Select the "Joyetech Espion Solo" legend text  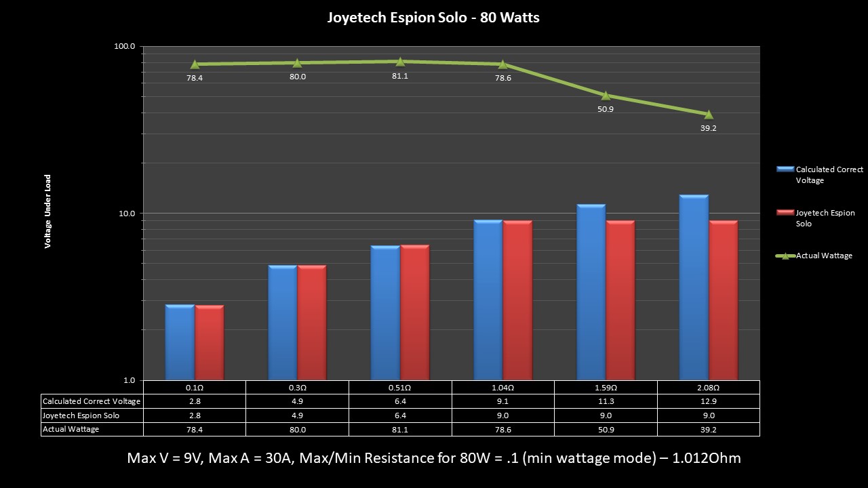(825, 218)
